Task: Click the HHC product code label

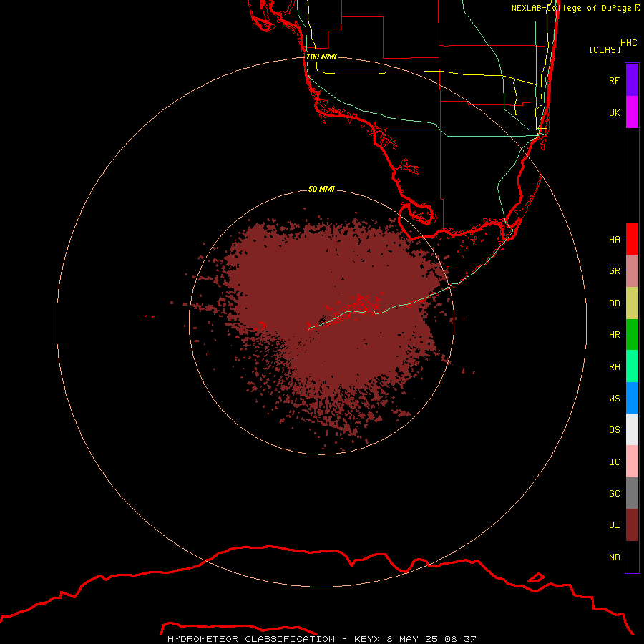Action: click(x=629, y=43)
